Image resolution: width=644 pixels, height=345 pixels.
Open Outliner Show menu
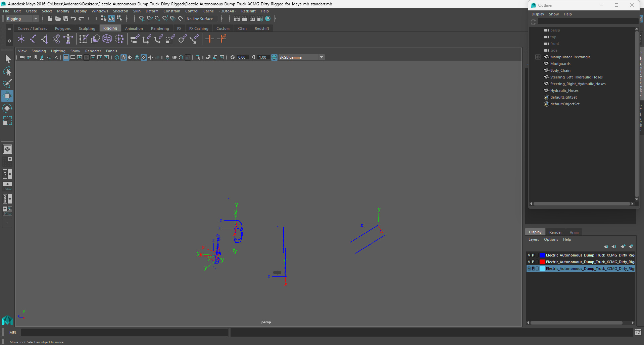(554, 14)
